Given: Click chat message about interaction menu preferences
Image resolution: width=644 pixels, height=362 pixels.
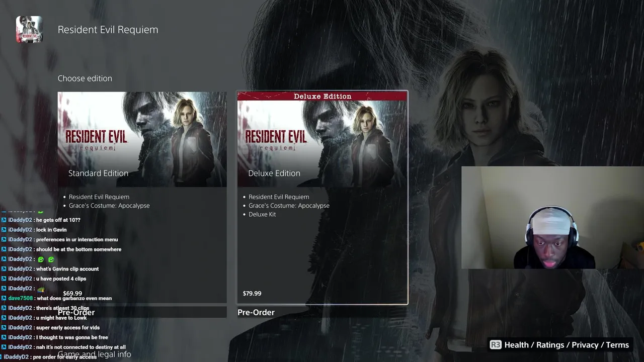Looking at the screenshot, I should click(77, 239).
